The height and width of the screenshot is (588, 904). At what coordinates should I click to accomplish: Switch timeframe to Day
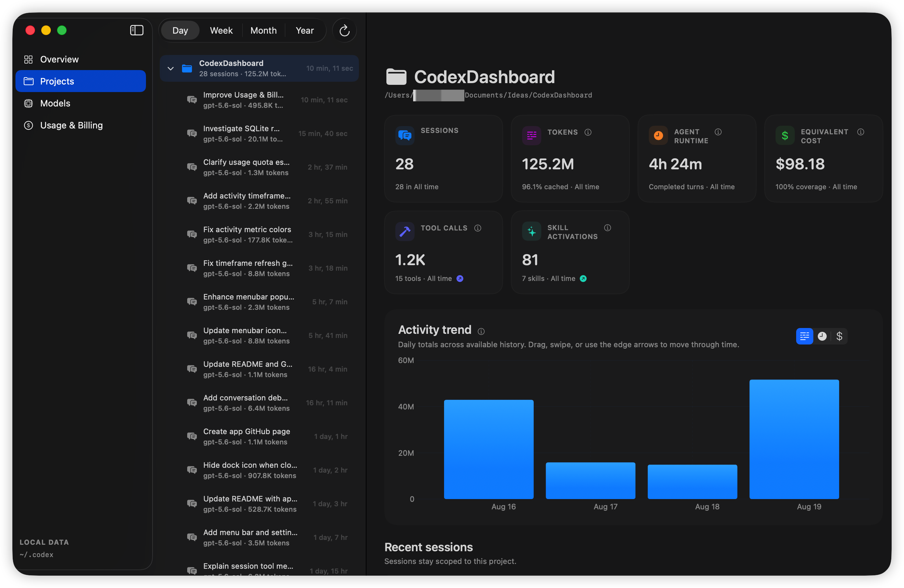pyautogui.click(x=180, y=30)
